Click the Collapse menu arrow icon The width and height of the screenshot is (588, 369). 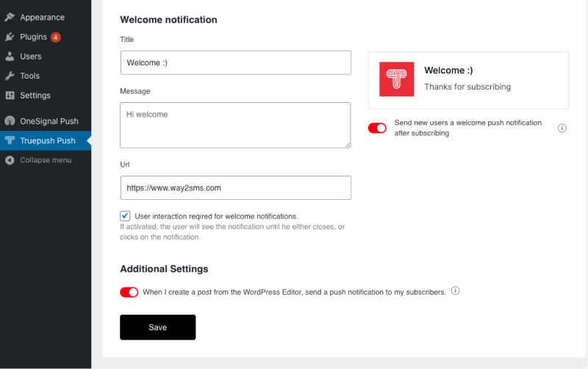coord(10,160)
